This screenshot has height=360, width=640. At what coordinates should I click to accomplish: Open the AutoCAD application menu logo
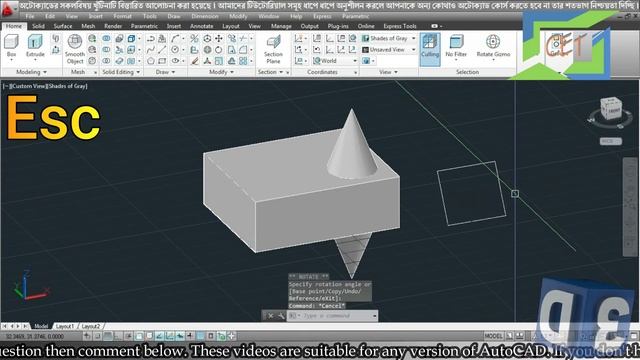pyautogui.click(x=8, y=9)
